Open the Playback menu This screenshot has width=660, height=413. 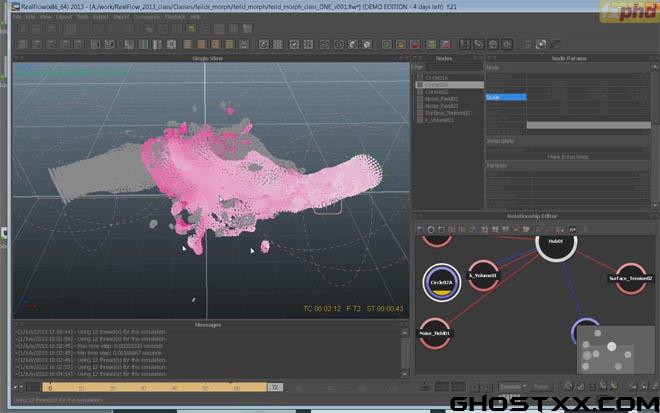tap(175, 17)
